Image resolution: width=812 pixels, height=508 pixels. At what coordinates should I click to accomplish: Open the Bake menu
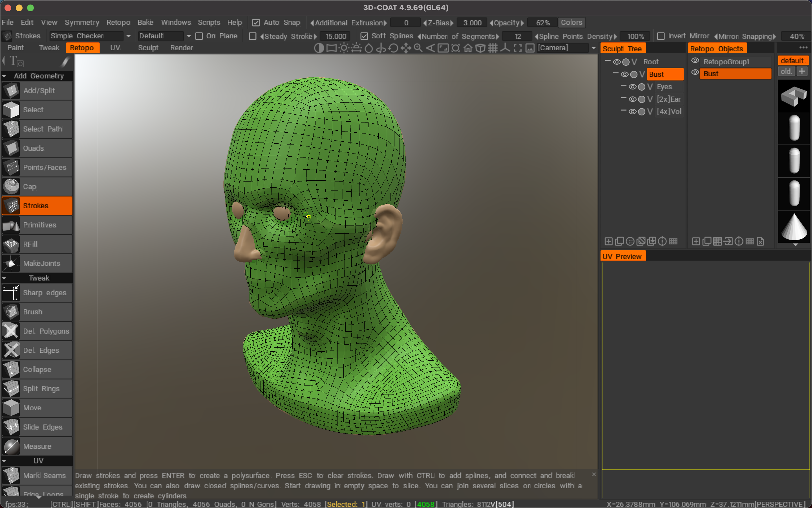pos(145,23)
